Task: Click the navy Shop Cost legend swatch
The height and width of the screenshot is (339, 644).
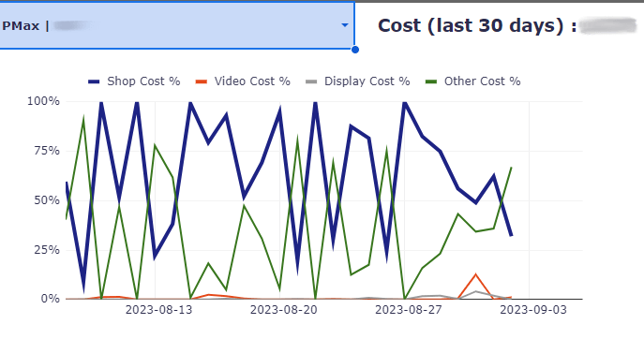Action: 94,81
